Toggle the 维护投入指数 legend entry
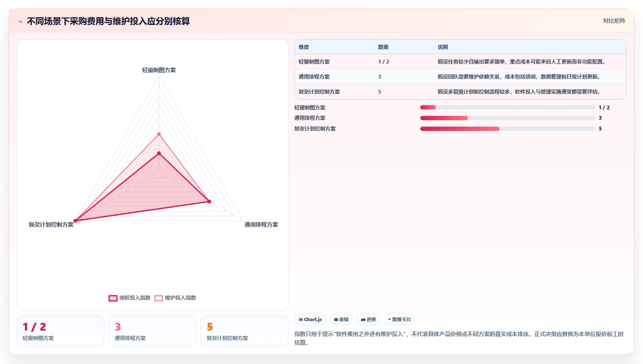The width and height of the screenshot is (643, 364). pos(175,298)
